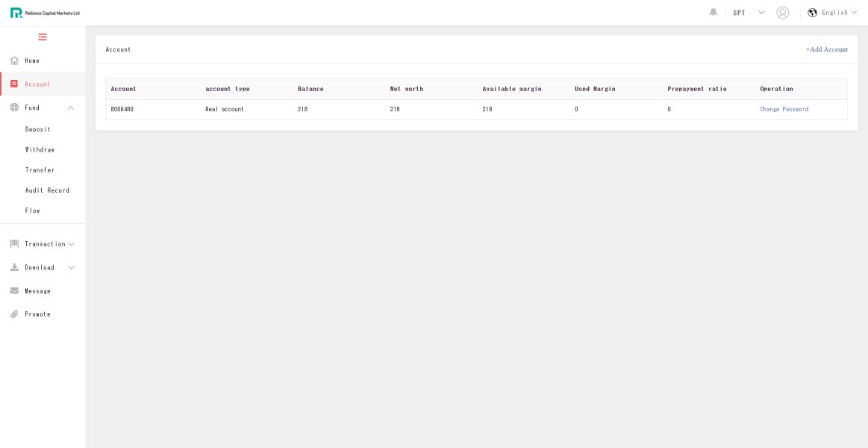Collapse the Fund submenu chevron
The width and height of the screenshot is (868, 448).
pyautogui.click(x=71, y=108)
